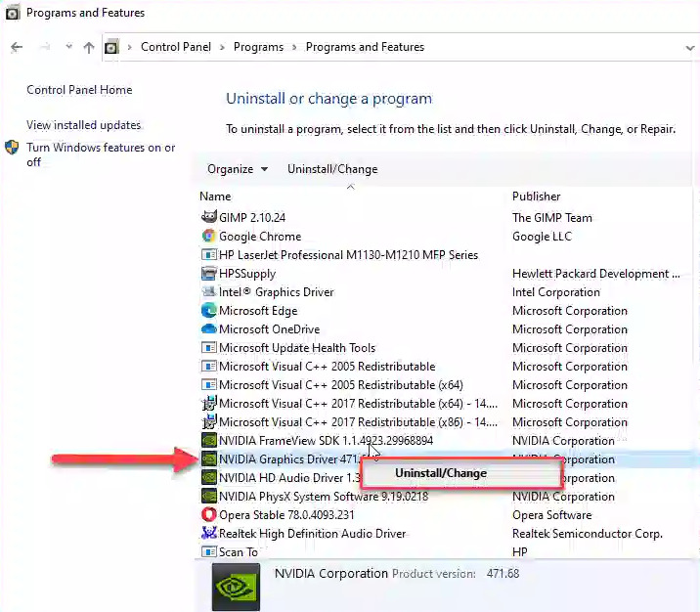Image resolution: width=700 pixels, height=612 pixels.
Task: Expand the address bar history dropdown
Action: click(x=690, y=47)
